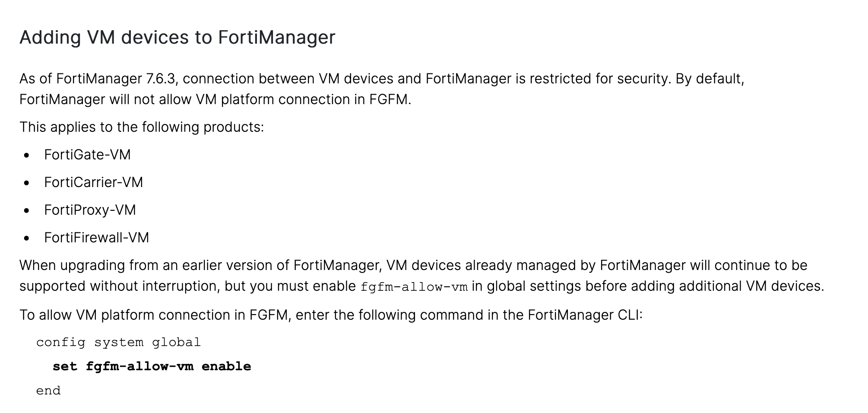The width and height of the screenshot is (868, 413).
Task: Click the FortiProxy-VM list item
Action: [x=90, y=210]
